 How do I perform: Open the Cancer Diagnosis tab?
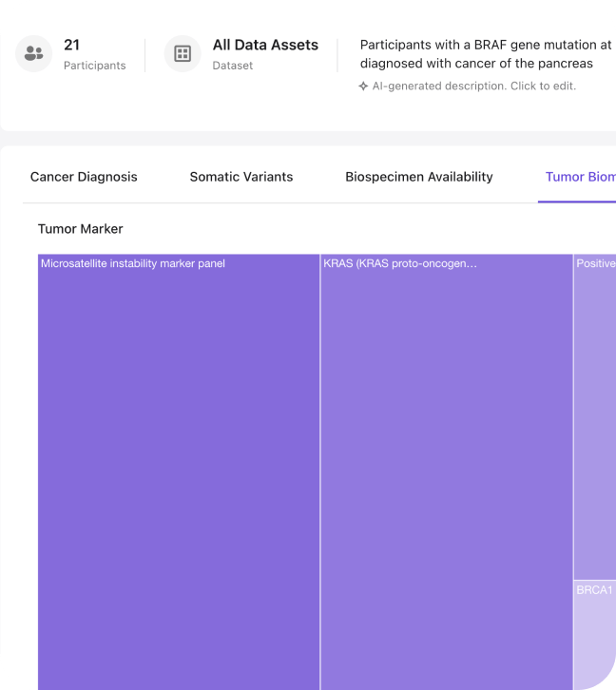point(84,177)
